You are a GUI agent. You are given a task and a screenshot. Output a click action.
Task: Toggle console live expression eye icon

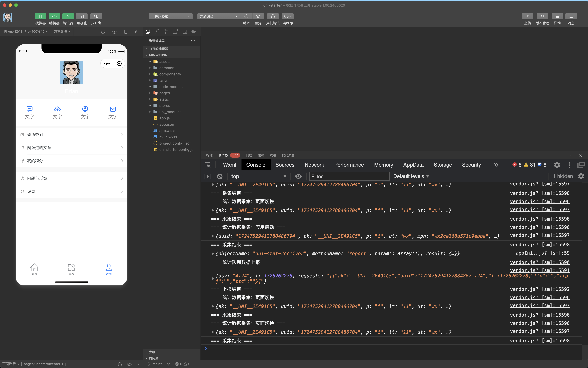pyautogui.click(x=298, y=176)
